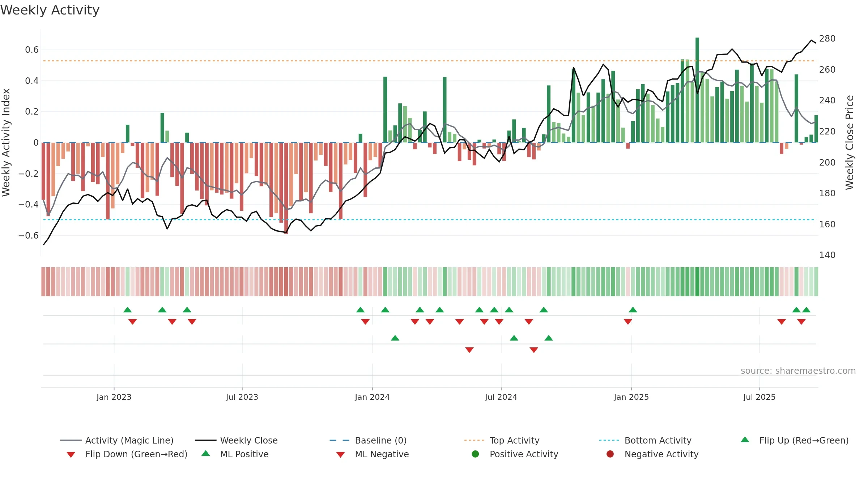Toggle Bottom Activity legend entry
This screenshot has height=488, width=868.
pyautogui.click(x=645, y=440)
